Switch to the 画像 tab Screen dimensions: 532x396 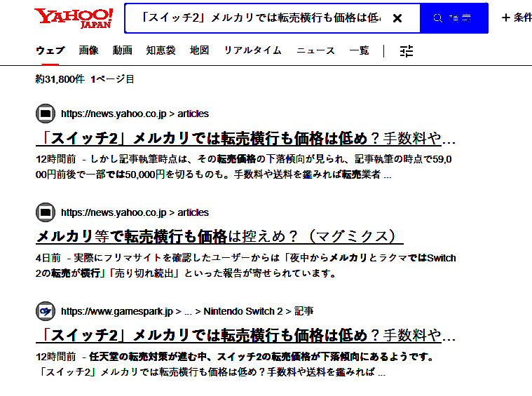pos(88,50)
